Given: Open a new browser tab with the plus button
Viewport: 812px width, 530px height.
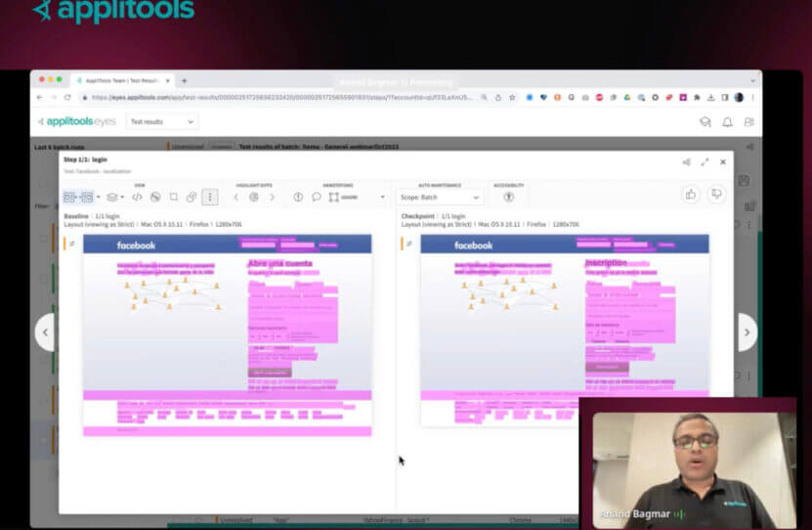Looking at the screenshot, I should [185, 81].
